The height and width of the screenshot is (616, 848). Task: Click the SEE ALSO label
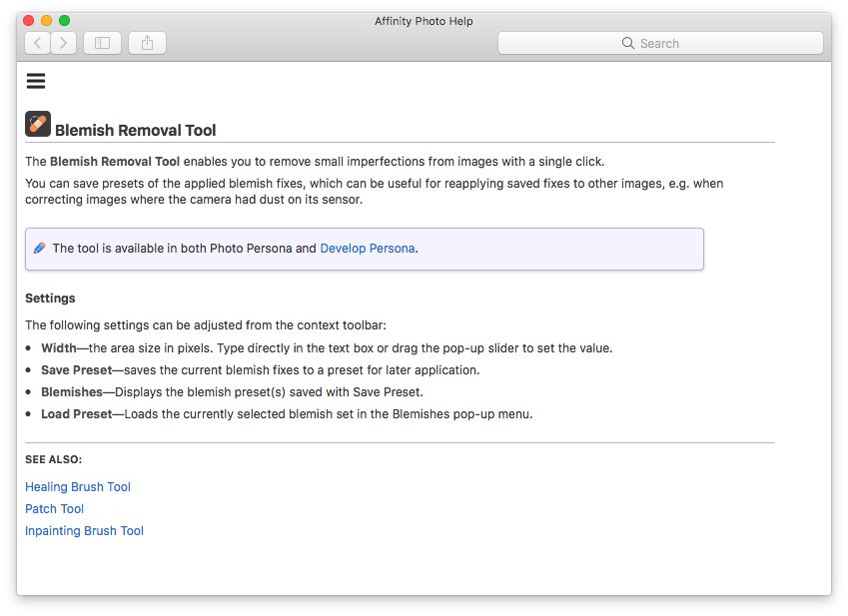tap(54, 460)
